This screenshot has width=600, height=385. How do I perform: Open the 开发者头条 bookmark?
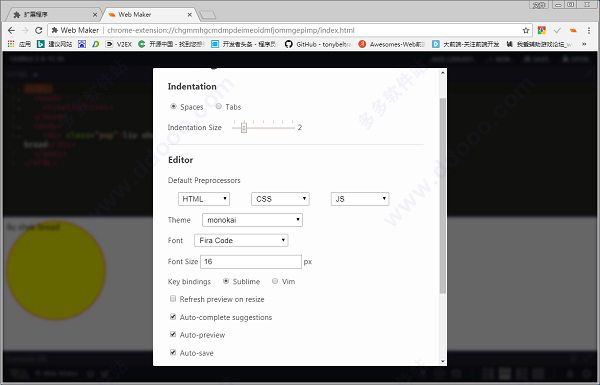click(x=245, y=44)
